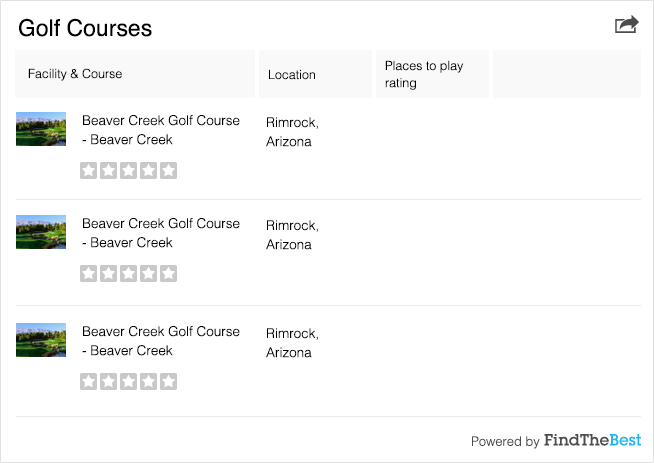Click the Golf Courses title
Image resolution: width=654 pixels, height=463 pixels.
click(85, 28)
